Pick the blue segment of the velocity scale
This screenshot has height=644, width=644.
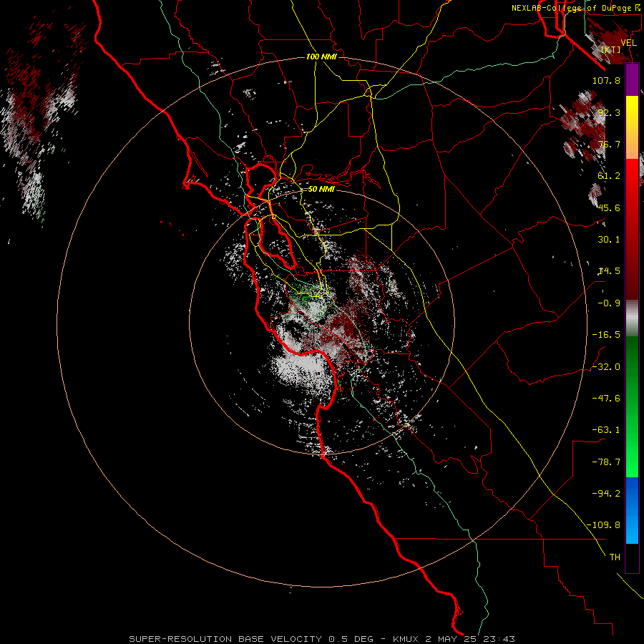coord(632,495)
